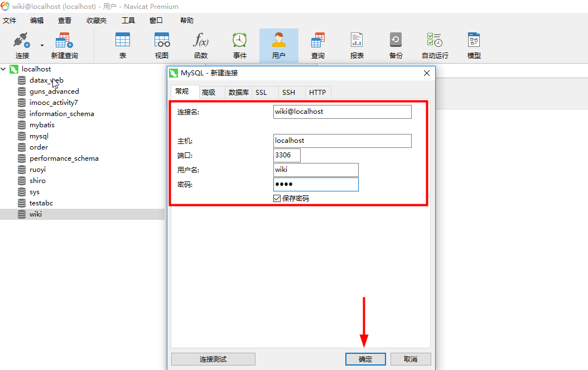Select the testabc database in tree
Viewport: 588px width, 370px height.
coord(41,203)
